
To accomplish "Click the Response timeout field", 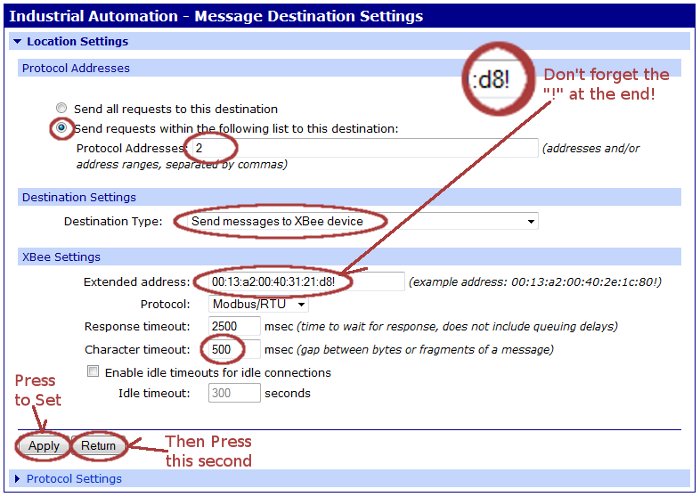I will click(235, 326).
